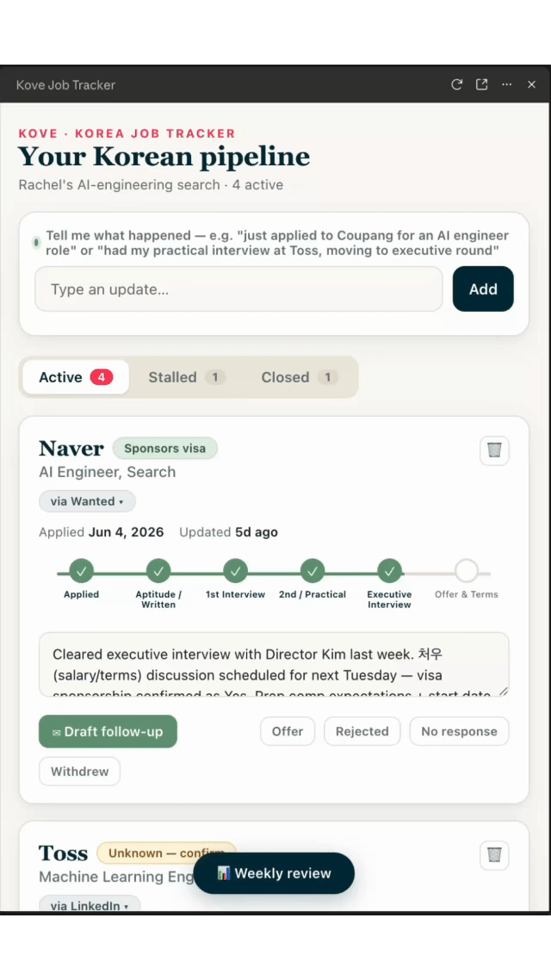This screenshot has width=551, height=980.
Task: Switch to the Stalled tab
Action: click(186, 377)
